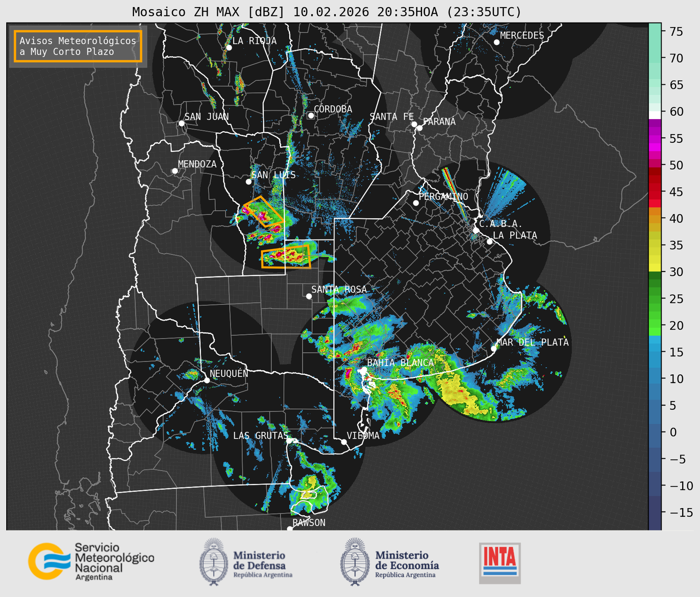
Task: Click the Bahía Blanca marker dot
Action: [x=364, y=369]
